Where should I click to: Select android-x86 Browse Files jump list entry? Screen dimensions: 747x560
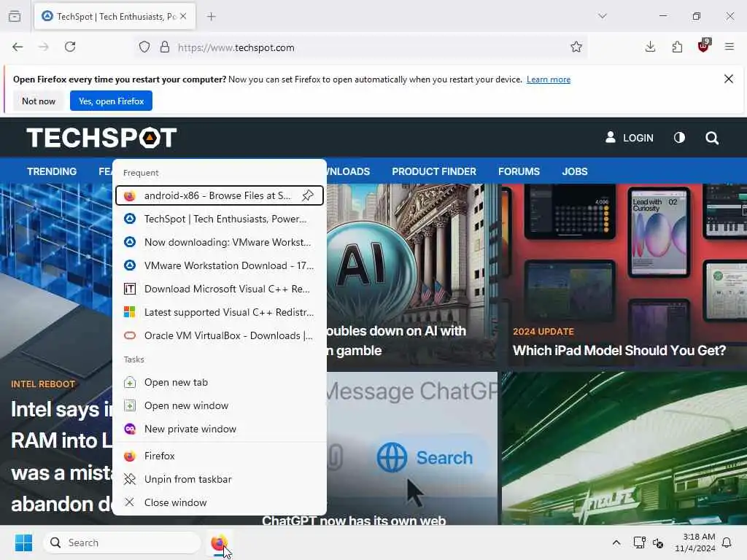[219, 195]
